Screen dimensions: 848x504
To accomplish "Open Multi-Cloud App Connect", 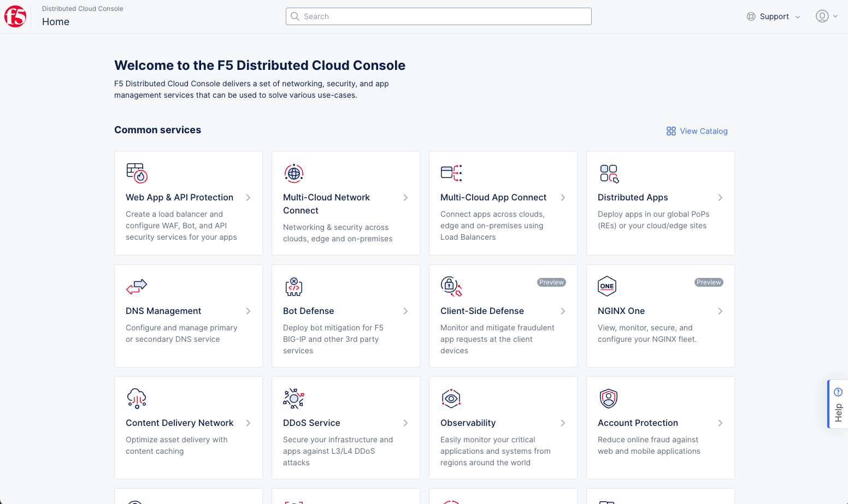I will coord(493,198).
